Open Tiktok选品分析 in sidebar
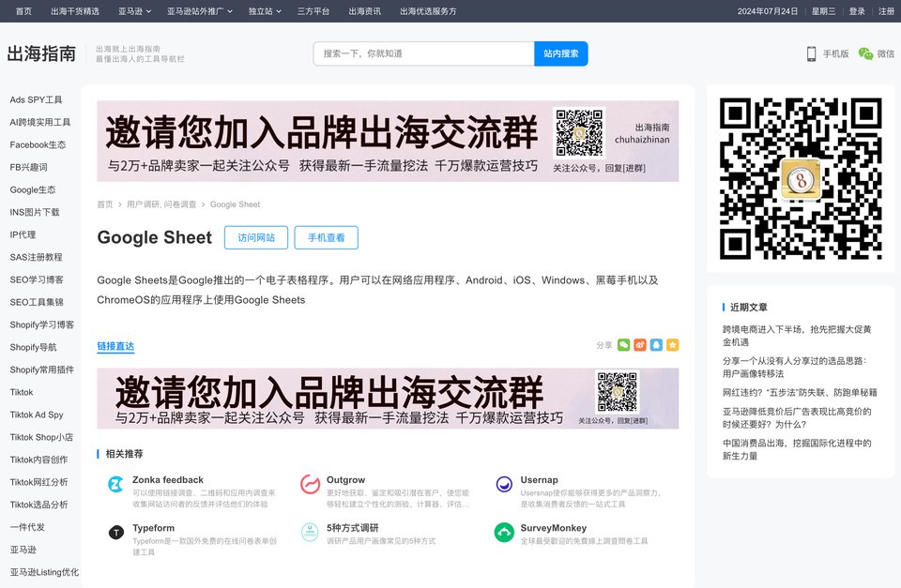This screenshot has width=901, height=588. coord(38,505)
